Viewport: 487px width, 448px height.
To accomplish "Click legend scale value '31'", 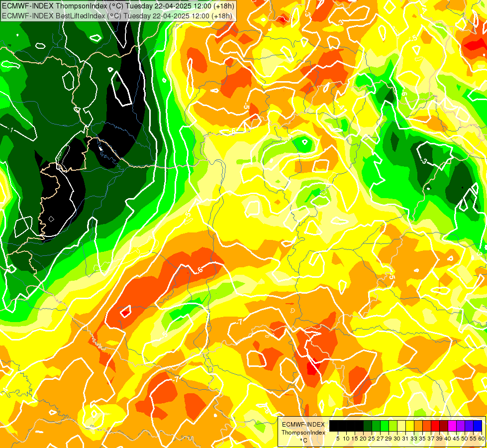I will pos(405,439).
